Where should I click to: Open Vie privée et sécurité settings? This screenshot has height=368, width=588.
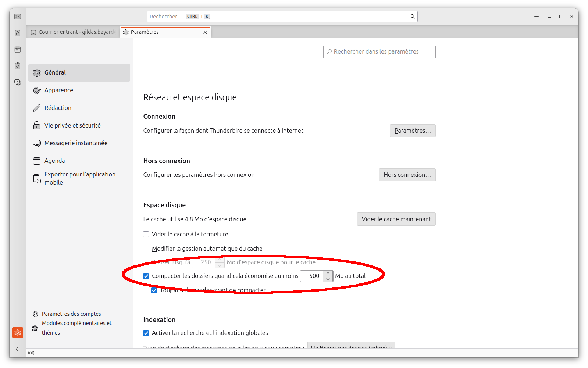click(x=79, y=126)
